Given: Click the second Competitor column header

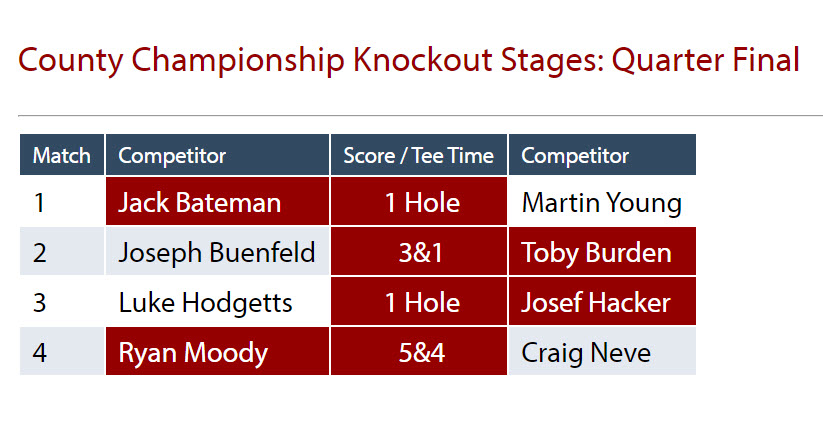Looking at the screenshot, I should click(603, 155).
